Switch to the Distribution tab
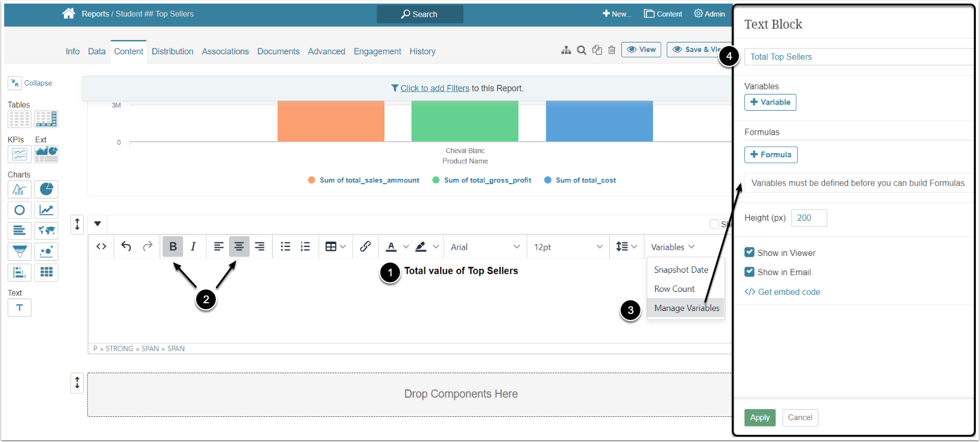 172,51
